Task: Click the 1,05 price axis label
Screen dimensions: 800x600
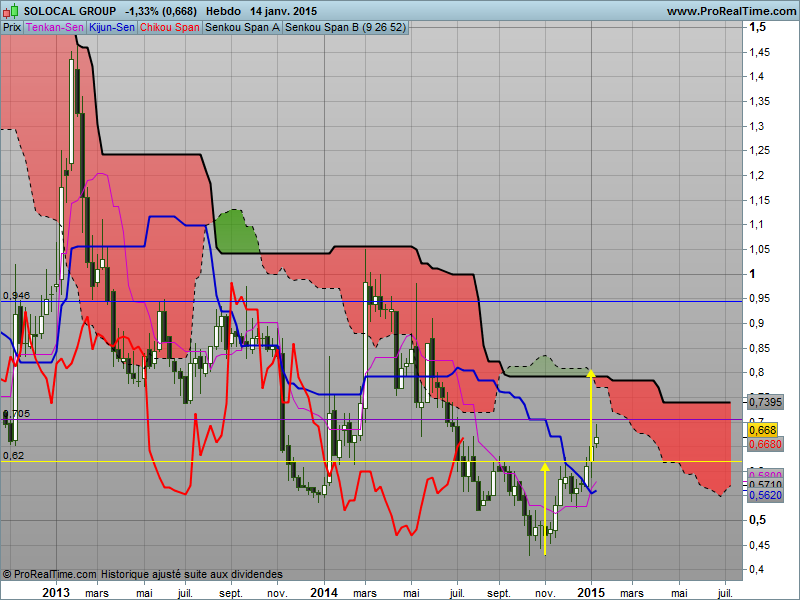Action: pos(759,249)
